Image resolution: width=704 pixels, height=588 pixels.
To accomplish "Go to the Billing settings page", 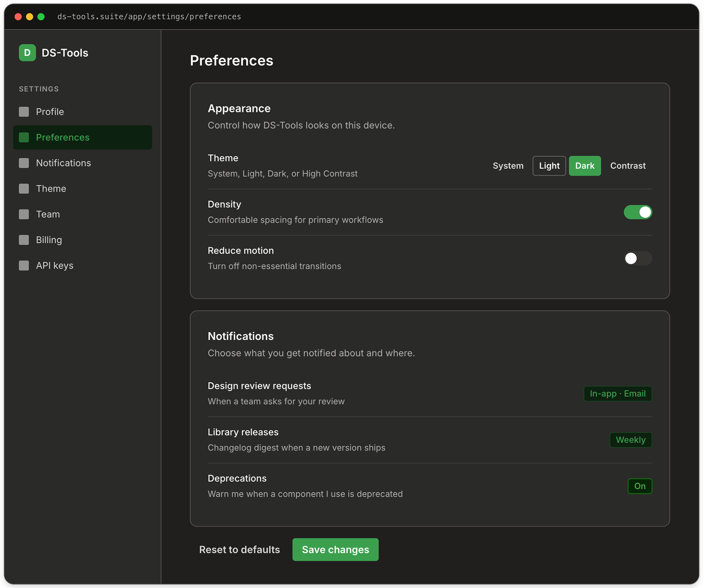I will point(49,240).
